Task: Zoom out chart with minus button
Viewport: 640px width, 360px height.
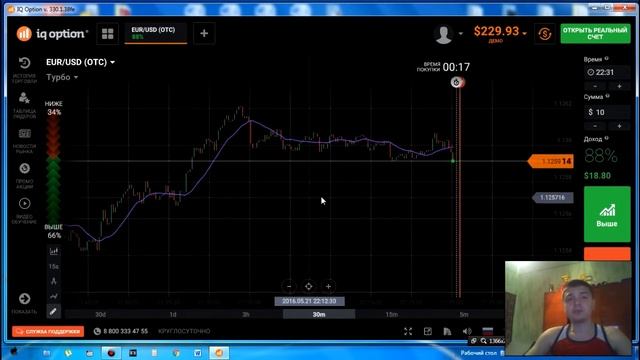Action: (289, 287)
